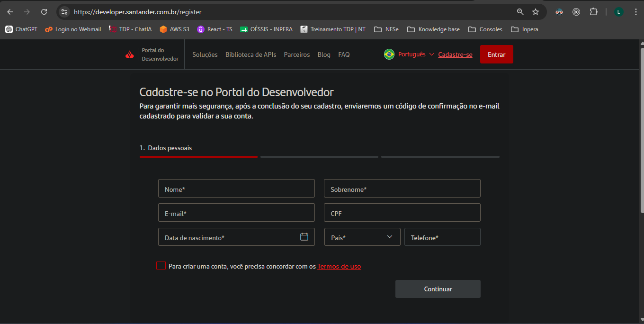
Task: Open React - TS bookmark
Action: (x=215, y=29)
